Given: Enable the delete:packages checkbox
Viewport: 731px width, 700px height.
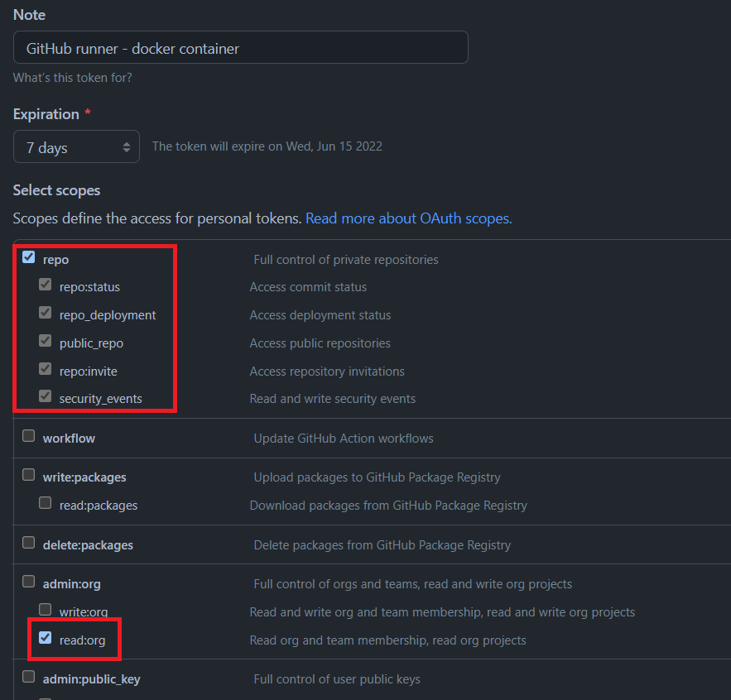Looking at the screenshot, I should [28, 543].
